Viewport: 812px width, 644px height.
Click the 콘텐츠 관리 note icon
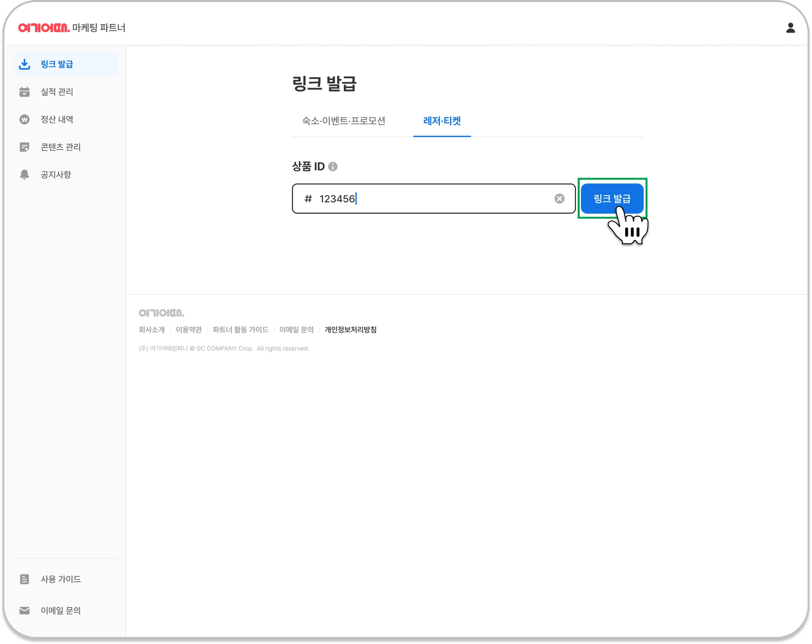(25, 147)
